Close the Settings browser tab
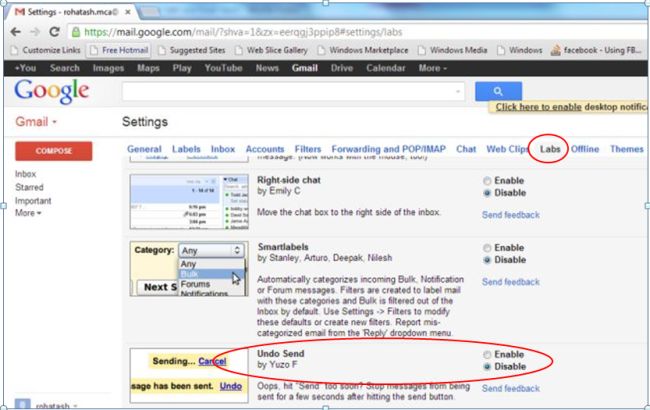 pos(128,12)
